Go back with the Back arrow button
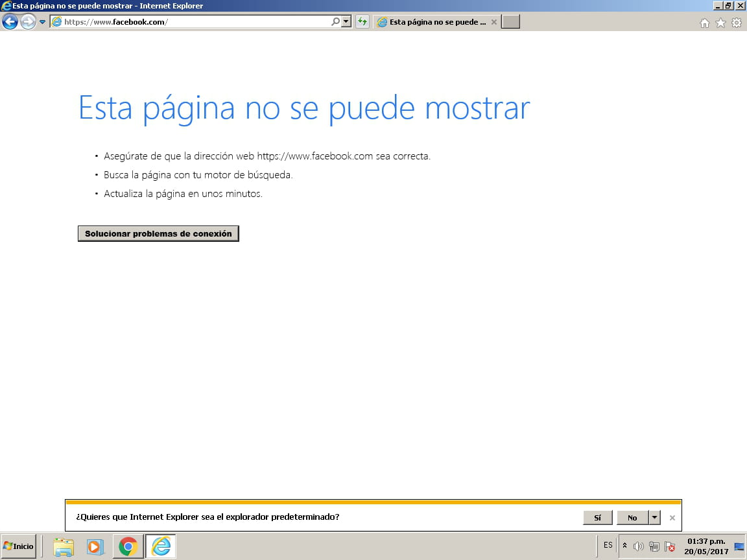747x560 pixels. click(x=10, y=22)
